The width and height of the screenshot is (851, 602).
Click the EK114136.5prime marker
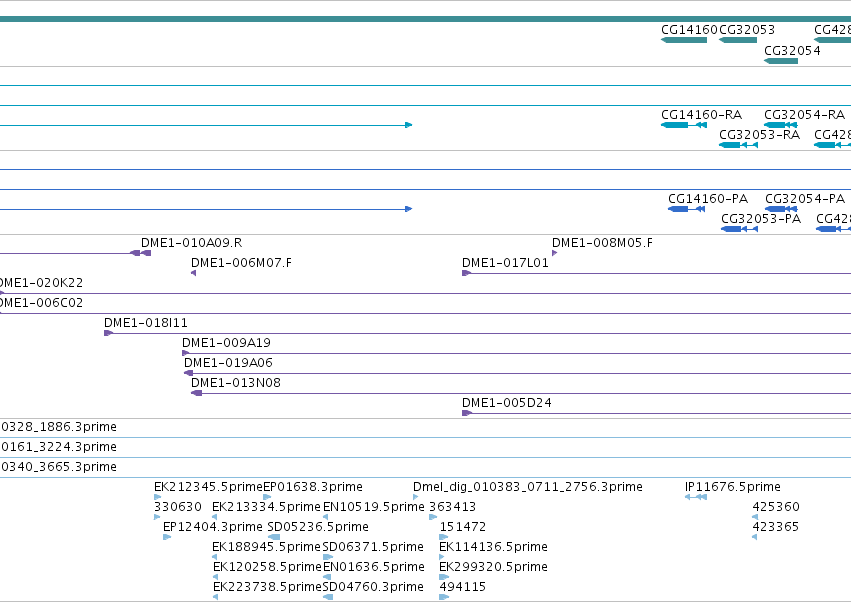tap(442, 557)
